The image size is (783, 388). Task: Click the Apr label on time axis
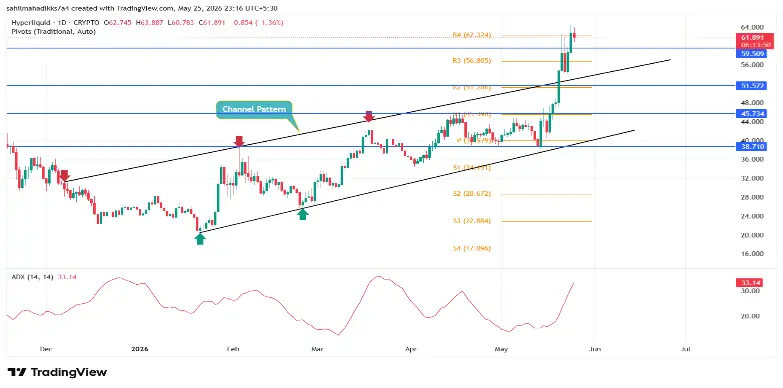(410, 349)
